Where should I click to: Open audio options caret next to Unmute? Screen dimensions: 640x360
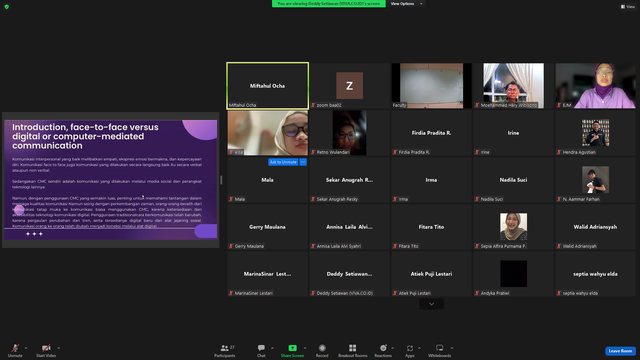(x=26, y=348)
